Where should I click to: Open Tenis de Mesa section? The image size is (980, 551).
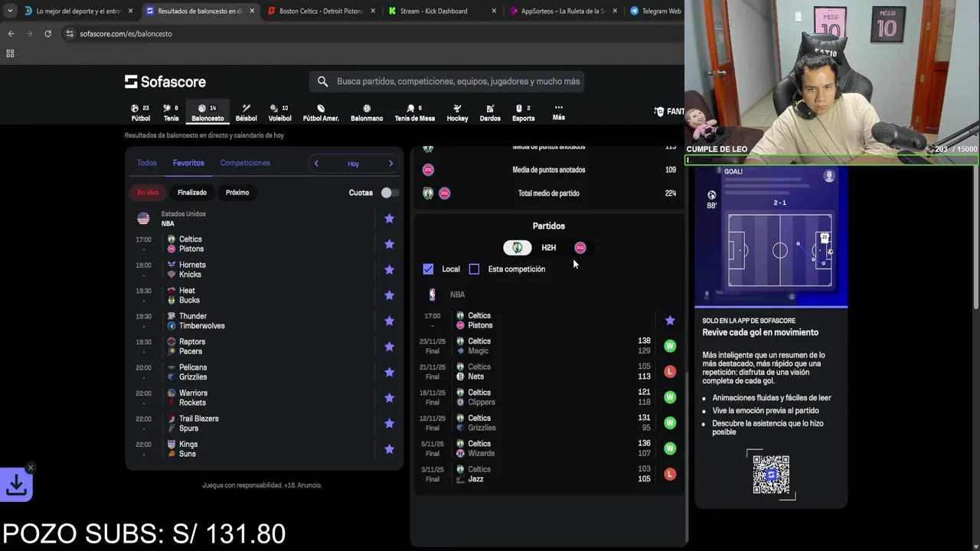(x=414, y=112)
